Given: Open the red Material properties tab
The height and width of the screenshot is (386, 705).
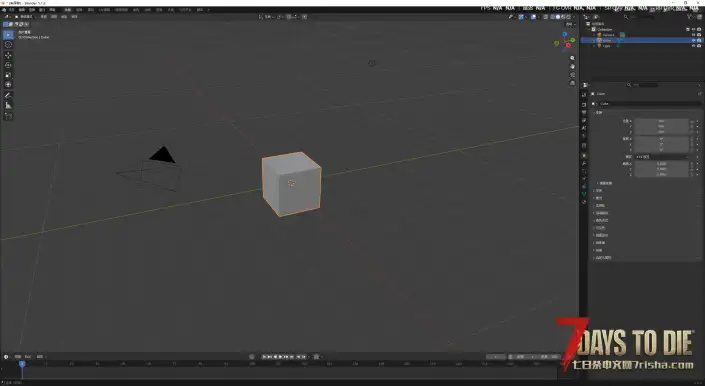Looking at the screenshot, I should 584,202.
